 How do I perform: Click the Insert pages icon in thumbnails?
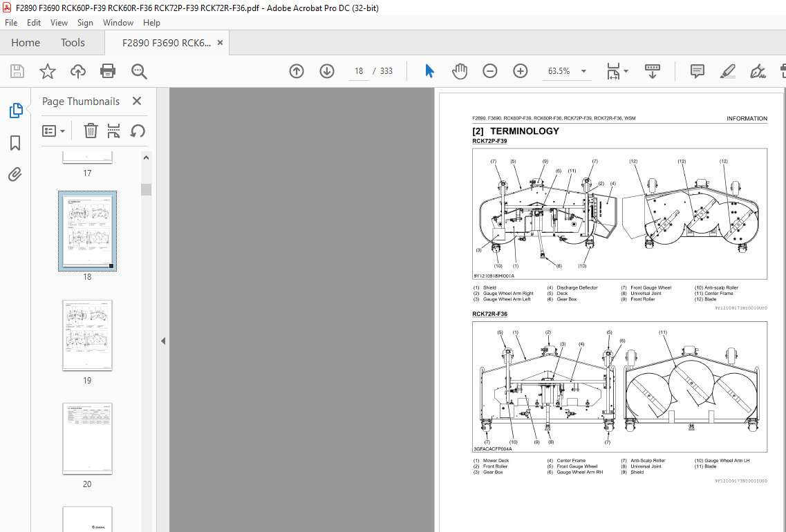click(114, 131)
